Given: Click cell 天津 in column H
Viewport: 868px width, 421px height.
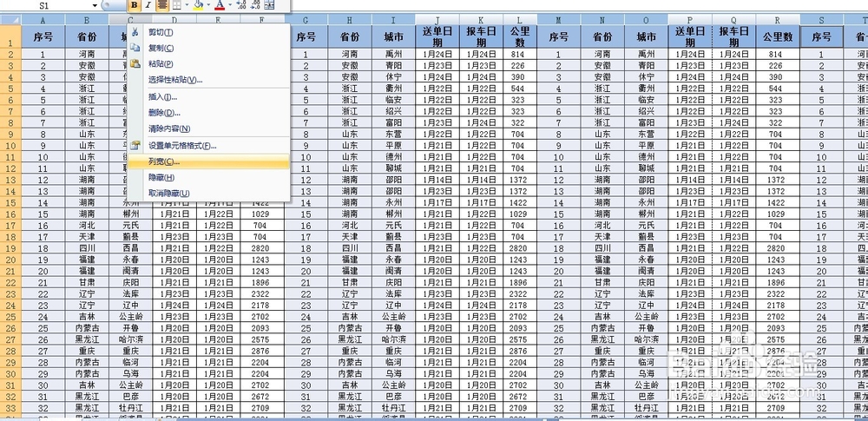Looking at the screenshot, I should (x=350, y=237).
